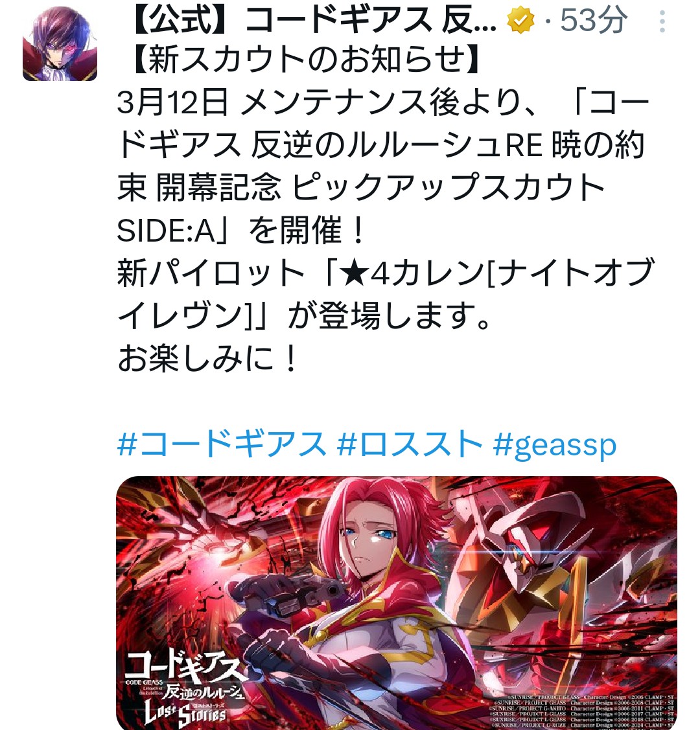Click the 53分 timestamp
700x730 pixels.
[593, 21]
